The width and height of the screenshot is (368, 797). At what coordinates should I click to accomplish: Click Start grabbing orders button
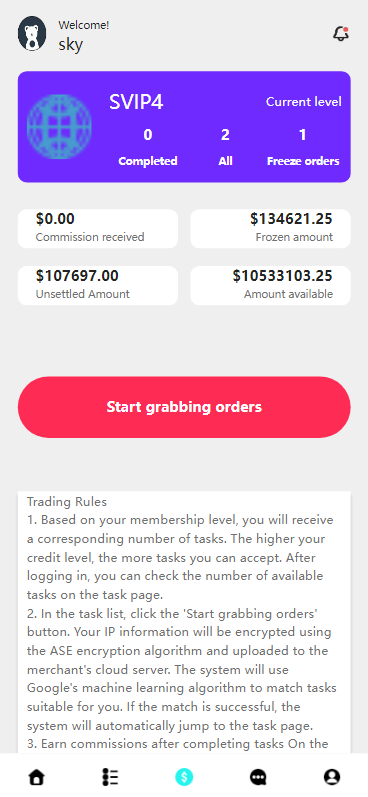point(184,407)
